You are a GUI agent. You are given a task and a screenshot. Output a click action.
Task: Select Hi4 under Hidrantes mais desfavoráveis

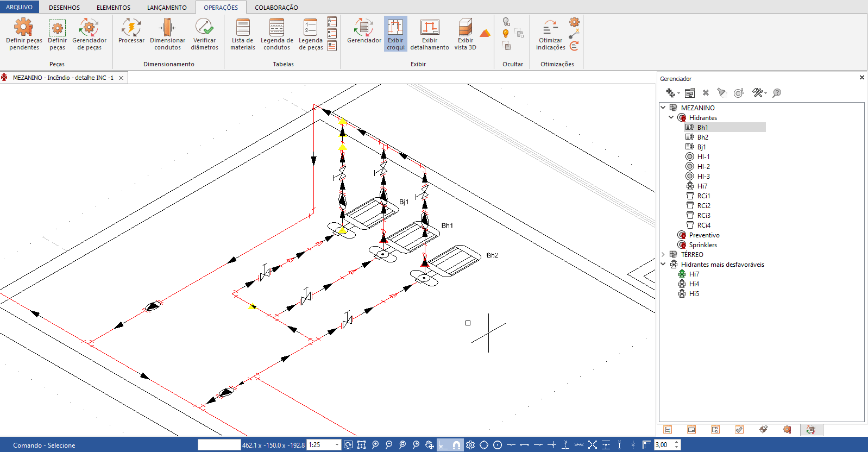coord(694,284)
